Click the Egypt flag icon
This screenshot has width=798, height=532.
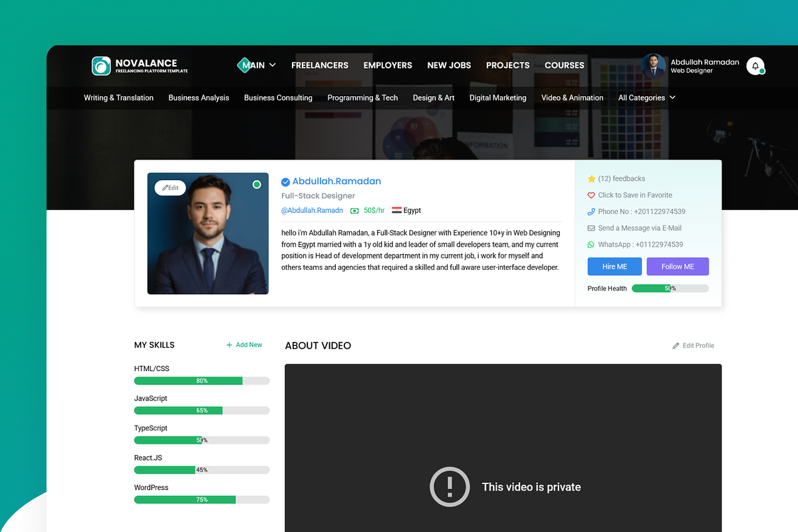coord(396,210)
